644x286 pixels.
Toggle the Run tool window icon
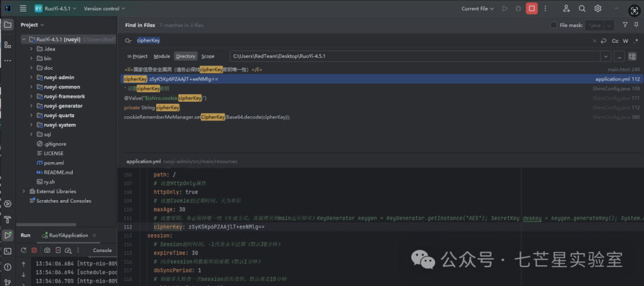click(x=7, y=235)
